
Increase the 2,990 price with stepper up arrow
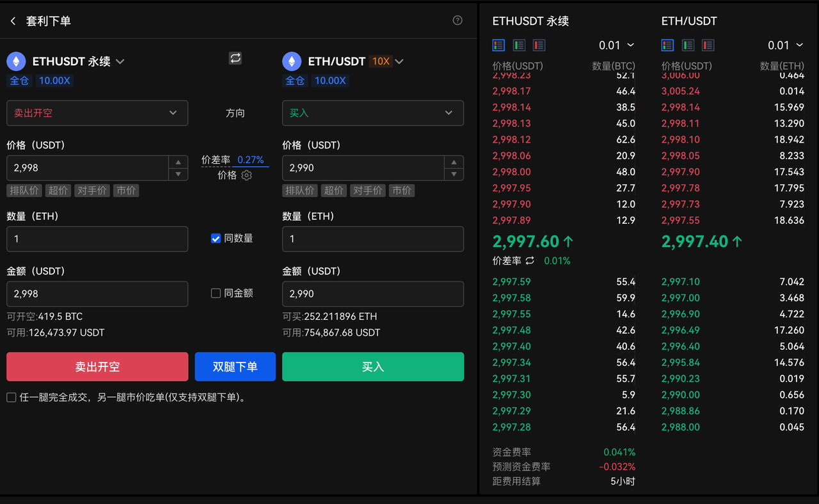454,162
